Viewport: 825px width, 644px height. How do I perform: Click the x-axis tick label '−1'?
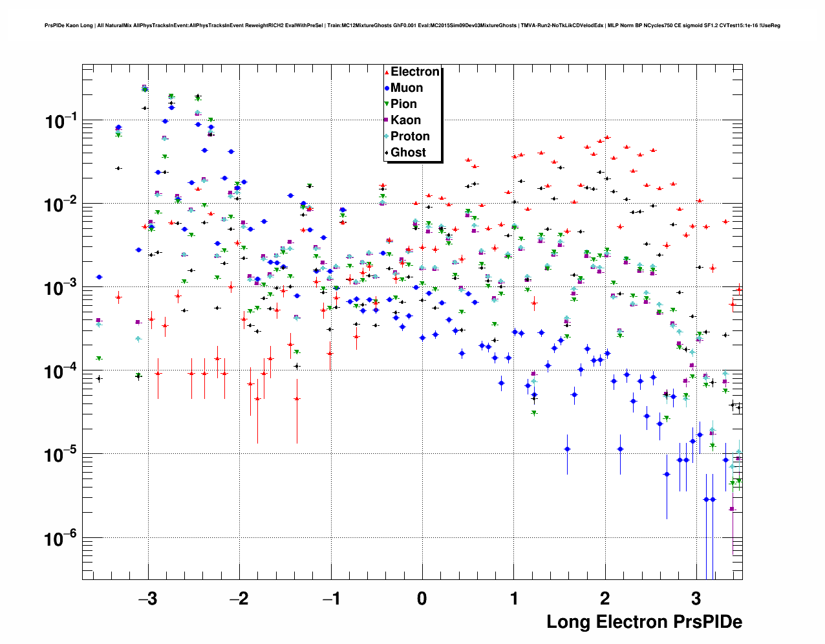point(330,599)
